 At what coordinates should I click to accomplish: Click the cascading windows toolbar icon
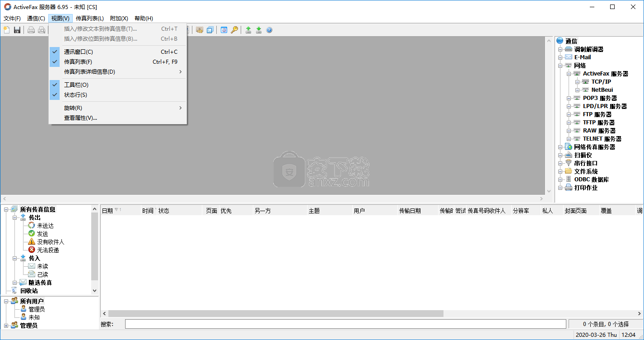210,30
